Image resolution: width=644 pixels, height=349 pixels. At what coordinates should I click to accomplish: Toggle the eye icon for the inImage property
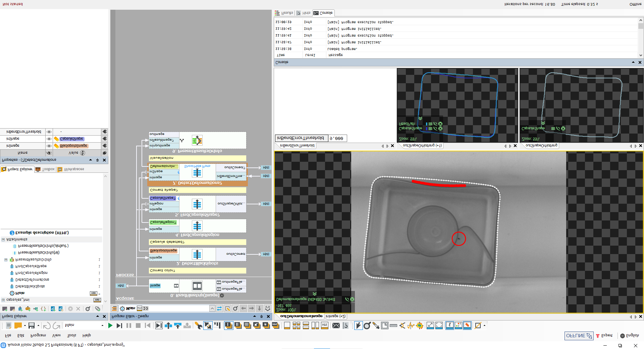click(49, 146)
